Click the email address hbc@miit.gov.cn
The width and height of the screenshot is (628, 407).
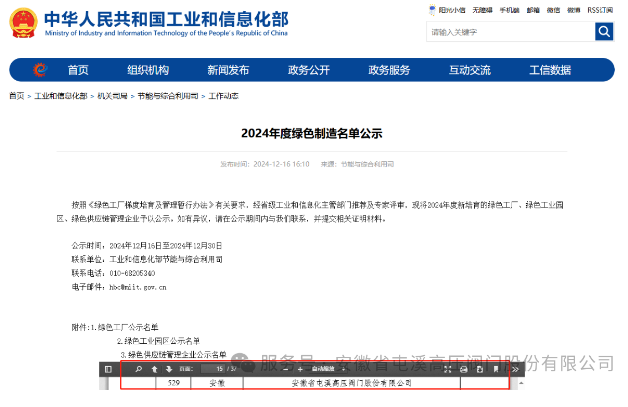pos(138,287)
